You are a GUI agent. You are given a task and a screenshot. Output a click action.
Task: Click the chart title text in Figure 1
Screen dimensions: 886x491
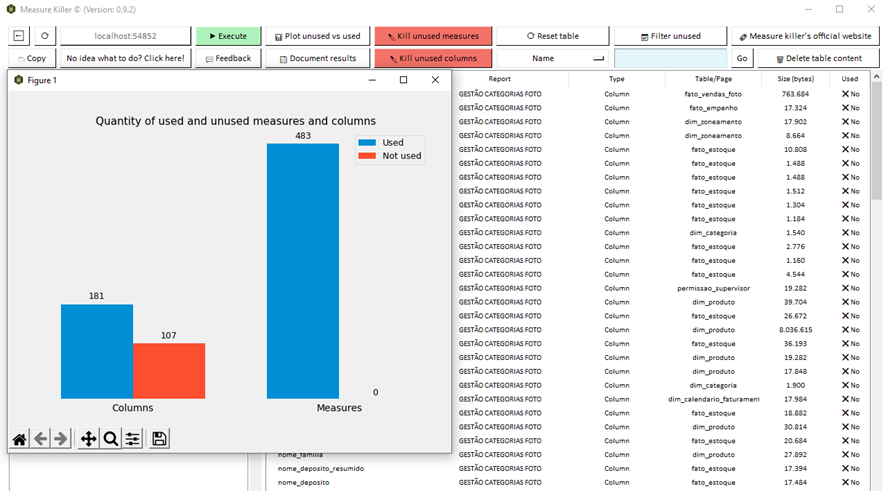click(x=236, y=121)
